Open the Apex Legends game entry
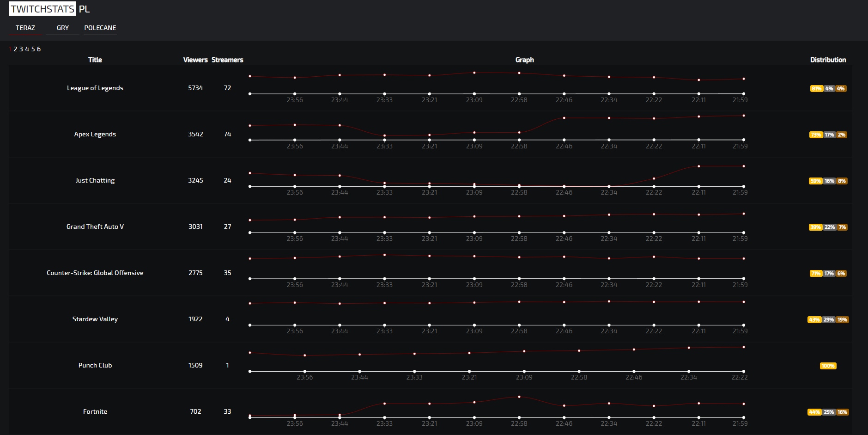 pos(95,134)
